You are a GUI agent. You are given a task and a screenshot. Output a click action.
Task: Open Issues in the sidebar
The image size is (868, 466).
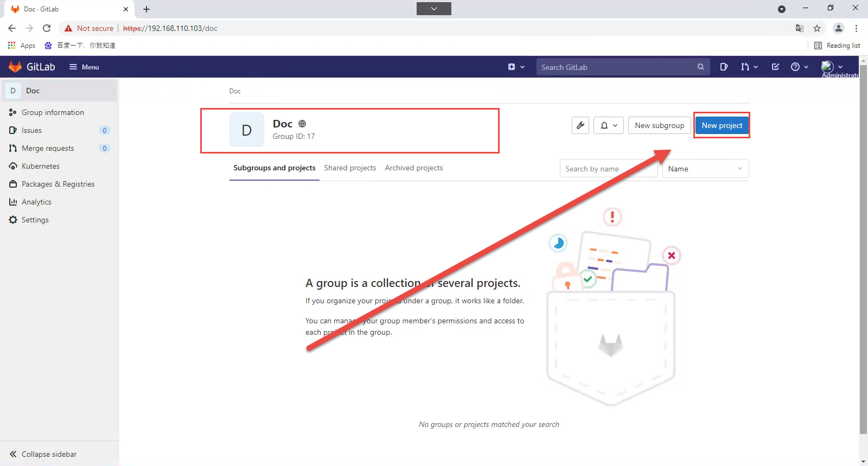[60, 130]
